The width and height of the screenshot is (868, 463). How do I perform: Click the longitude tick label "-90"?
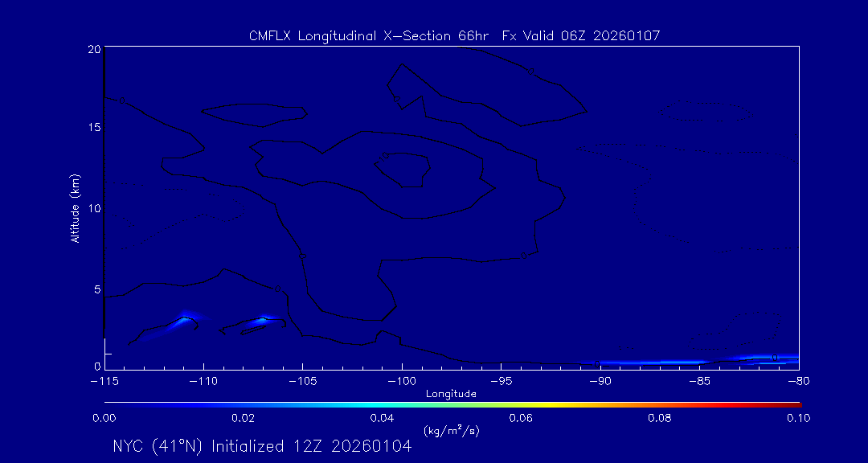coord(600,382)
